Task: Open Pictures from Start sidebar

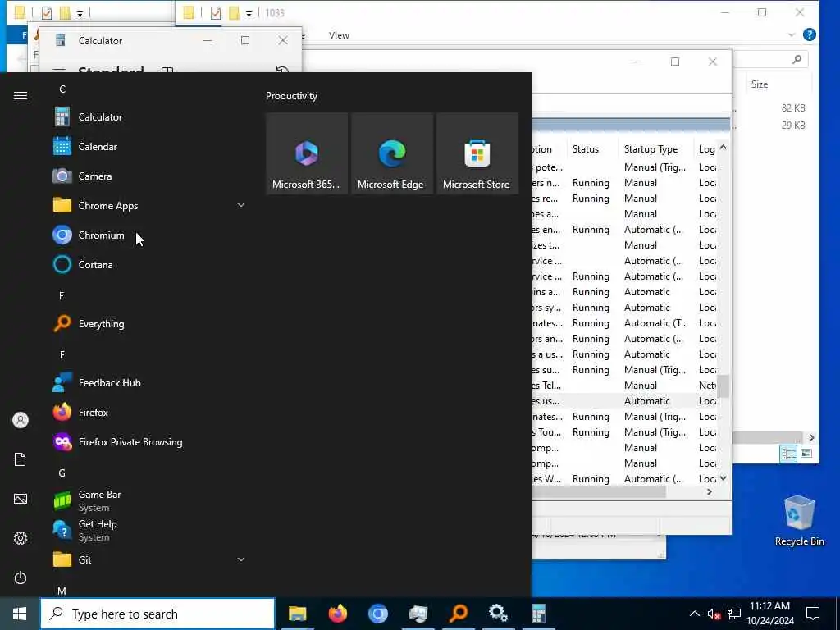Action: [21, 499]
